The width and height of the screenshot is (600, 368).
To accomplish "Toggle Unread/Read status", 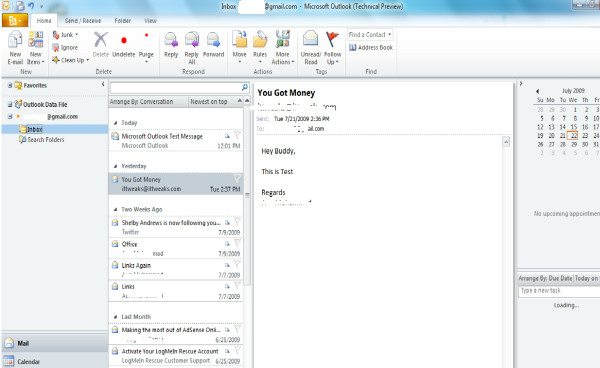I will pos(311,48).
